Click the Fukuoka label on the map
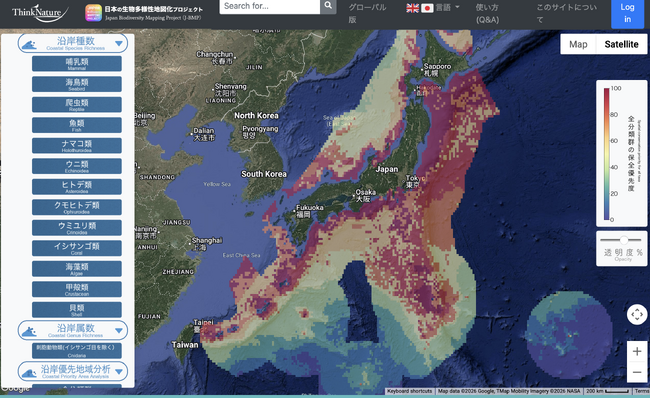The width and height of the screenshot is (650, 399). pos(309,211)
